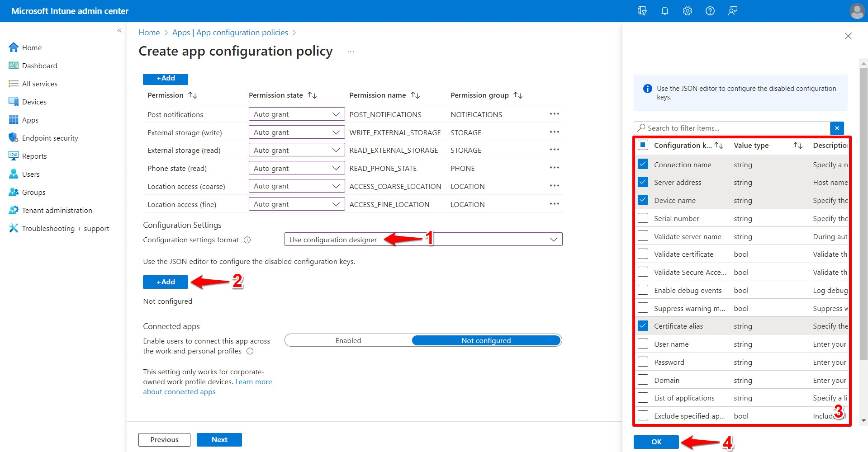Image resolution: width=868 pixels, height=452 pixels.
Task: Open the settings gear in top bar
Action: (x=687, y=10)
